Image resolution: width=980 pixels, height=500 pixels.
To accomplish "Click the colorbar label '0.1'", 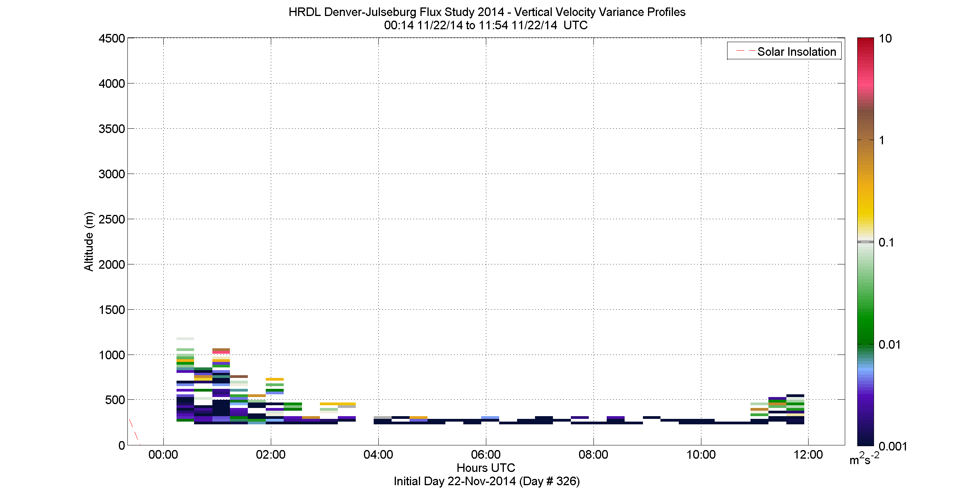I will 886,243.
